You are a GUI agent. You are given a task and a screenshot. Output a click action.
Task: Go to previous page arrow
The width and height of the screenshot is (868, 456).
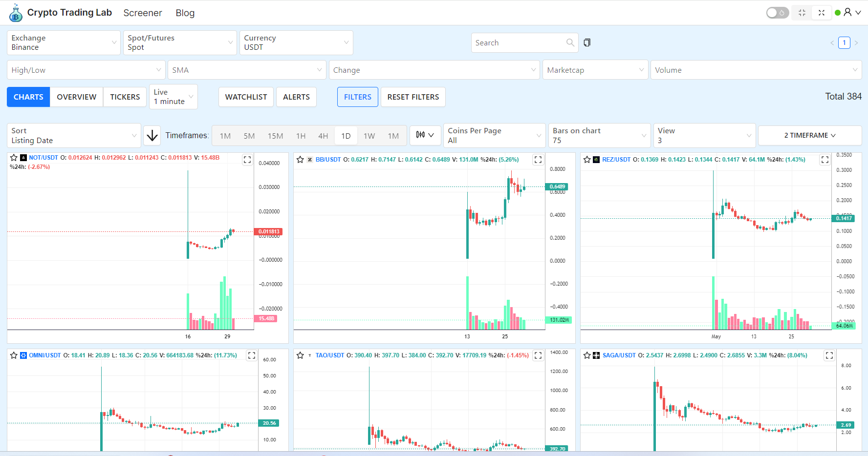pos(832,43)
